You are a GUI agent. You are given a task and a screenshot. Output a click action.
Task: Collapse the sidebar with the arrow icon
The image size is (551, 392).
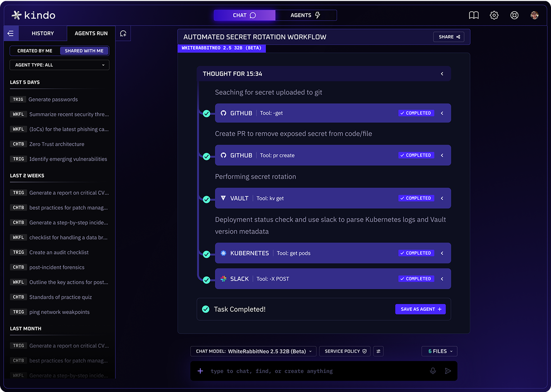click(11, 33)
